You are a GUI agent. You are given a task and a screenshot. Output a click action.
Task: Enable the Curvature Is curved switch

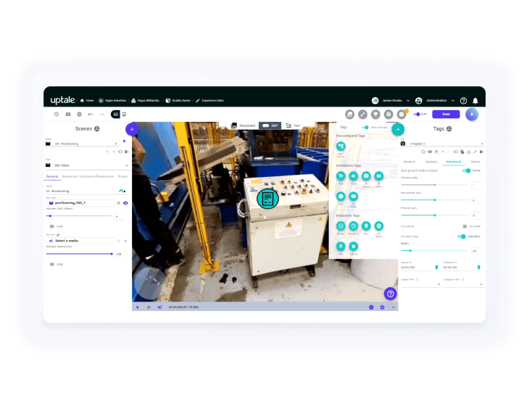tap(465, 226)
